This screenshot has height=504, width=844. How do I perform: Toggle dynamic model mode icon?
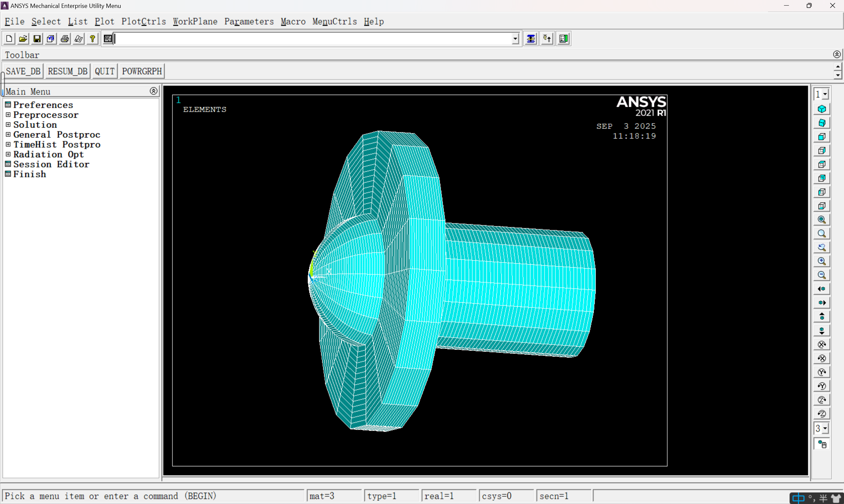(822, 444)
